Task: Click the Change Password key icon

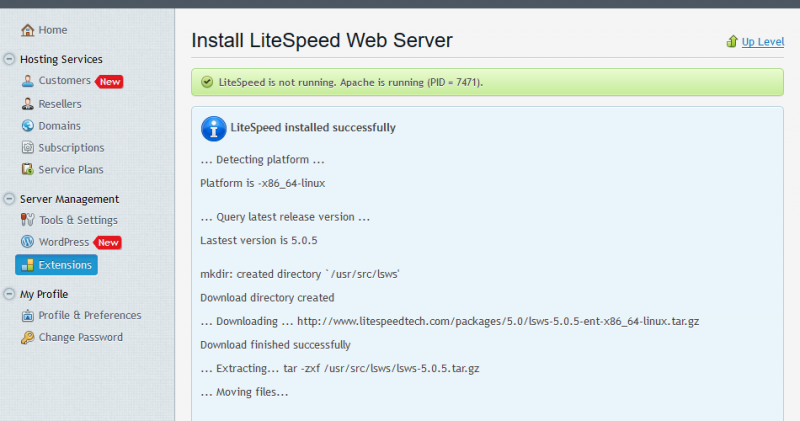Action: 28,337
